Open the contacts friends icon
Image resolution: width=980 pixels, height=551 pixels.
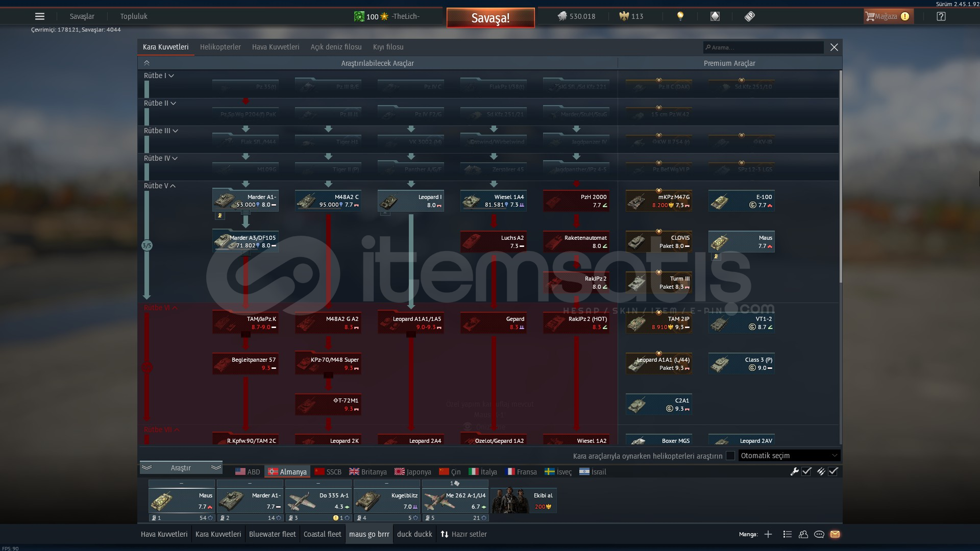click(803, 534)
